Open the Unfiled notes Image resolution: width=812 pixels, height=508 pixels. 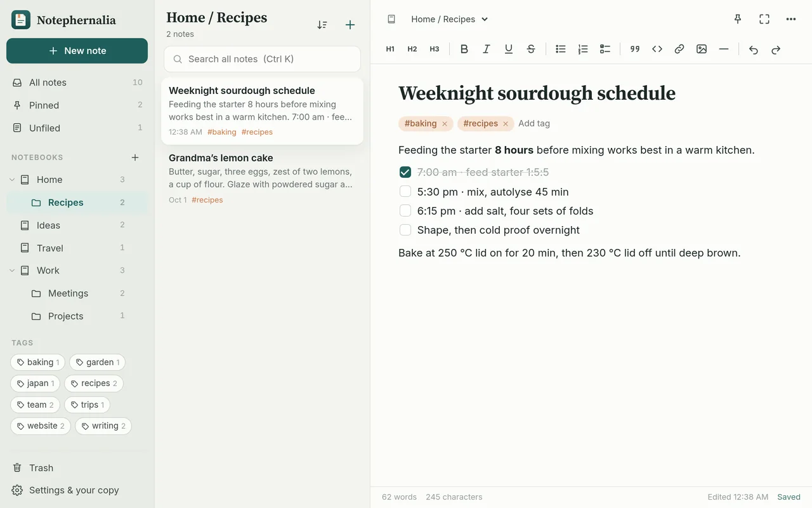tap(77, 128)
